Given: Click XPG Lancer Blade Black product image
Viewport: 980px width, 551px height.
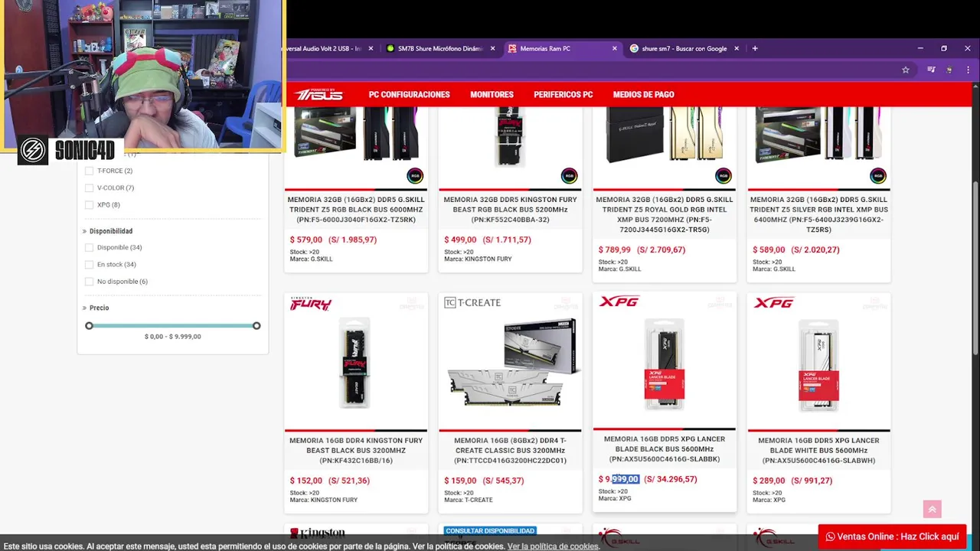Looking at the screenshot, I should (664, 366).
